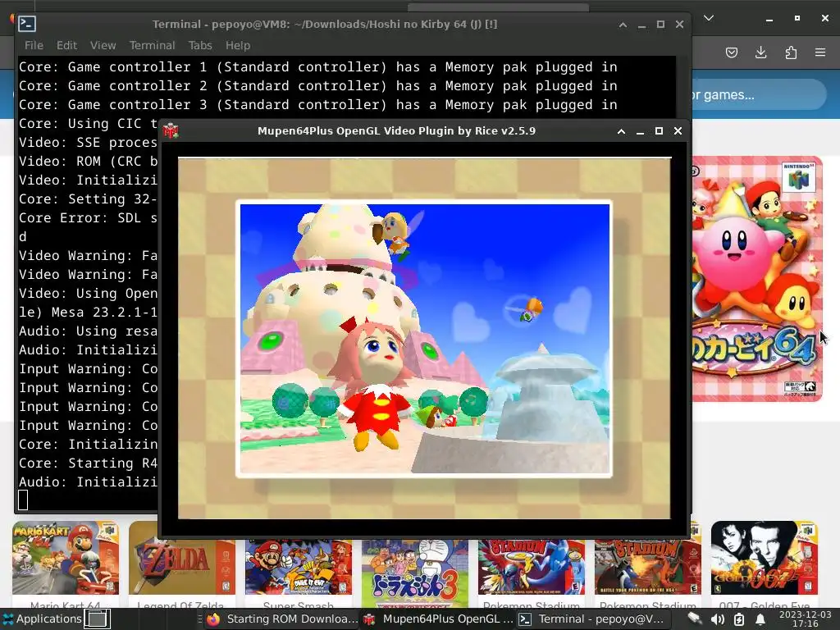Open the Terminal menu in menu bar
The image size is (840, 630).
tap(152, 46)
